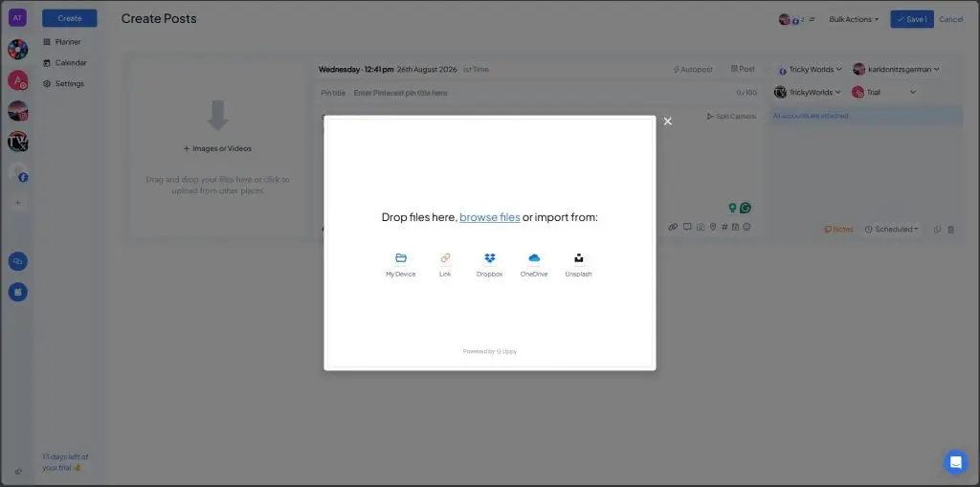Expand the Tricky Worlds Facebook dropdown
Image resolution: width=980 pixels, height=487 pixels.
[809, 70]
